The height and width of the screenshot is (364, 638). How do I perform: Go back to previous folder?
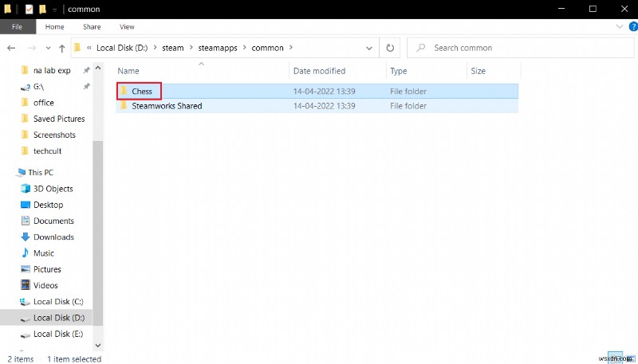pyautogui.click(x=11, y=48)
